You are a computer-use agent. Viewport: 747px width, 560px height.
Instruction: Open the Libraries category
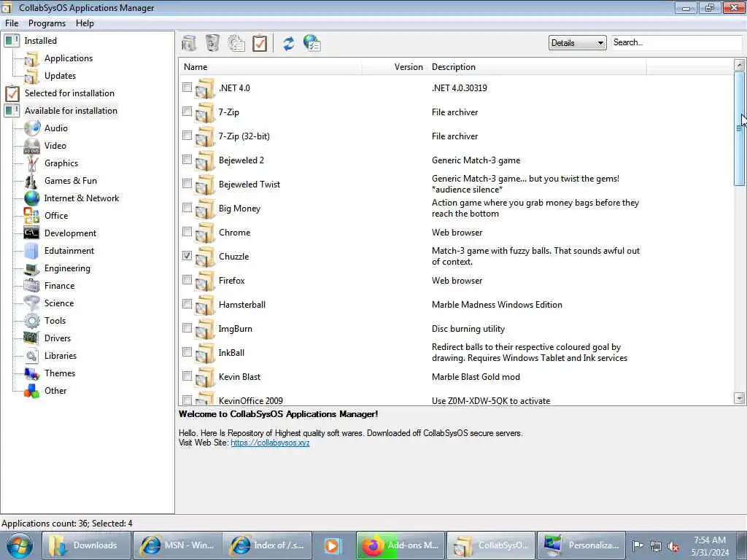(60, 356)
